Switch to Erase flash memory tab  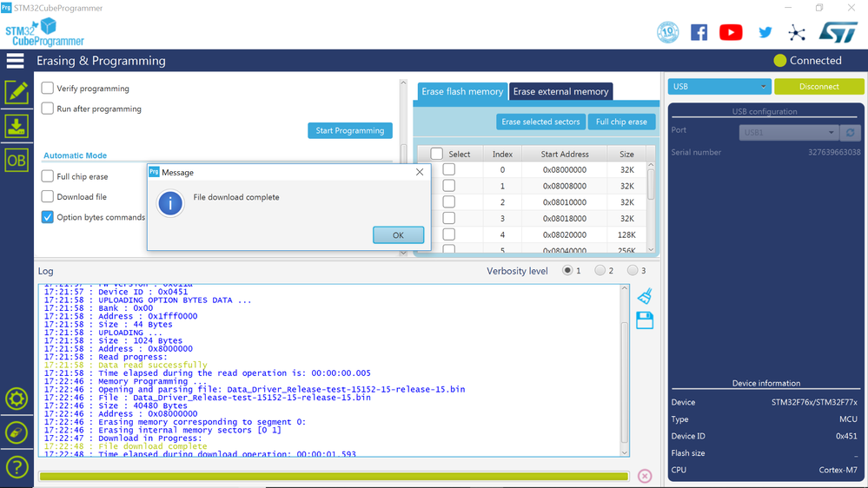(x=461, y=91)
